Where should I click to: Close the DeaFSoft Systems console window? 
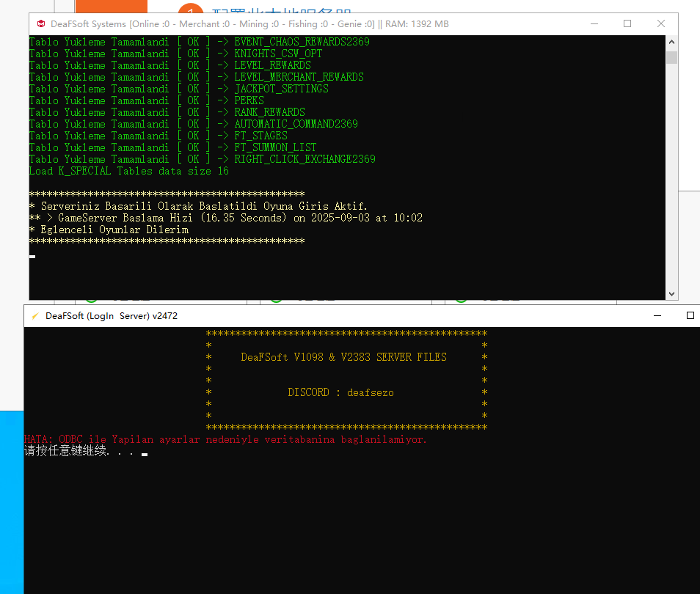click(x=661, y=23)
